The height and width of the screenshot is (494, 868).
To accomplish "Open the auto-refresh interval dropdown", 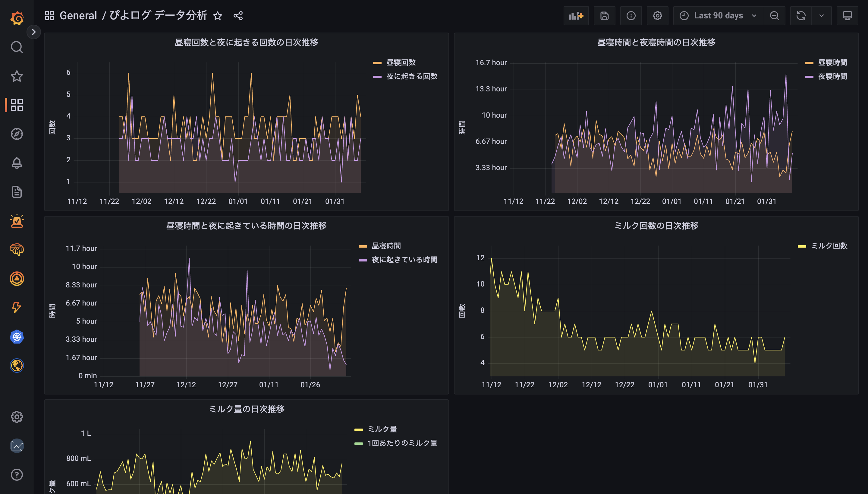I will coord(821,16).
